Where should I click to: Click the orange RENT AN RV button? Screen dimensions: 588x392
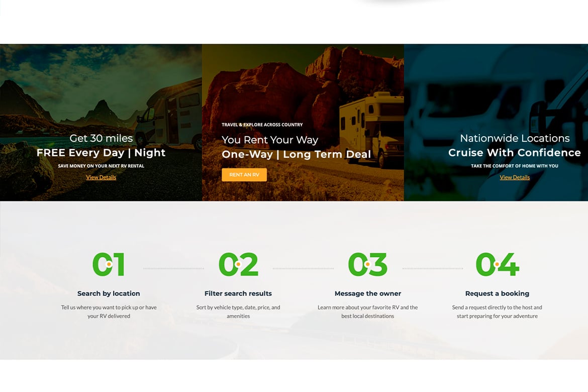[244, 175]
